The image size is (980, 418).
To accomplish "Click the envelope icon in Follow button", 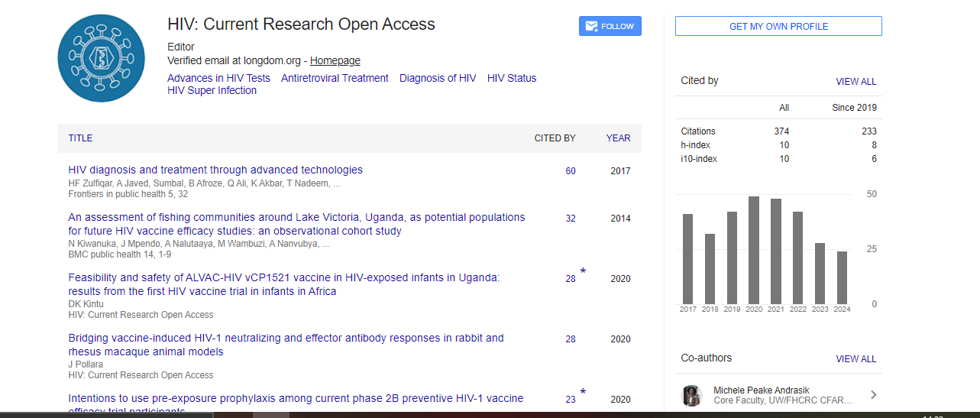I will 590,26.
